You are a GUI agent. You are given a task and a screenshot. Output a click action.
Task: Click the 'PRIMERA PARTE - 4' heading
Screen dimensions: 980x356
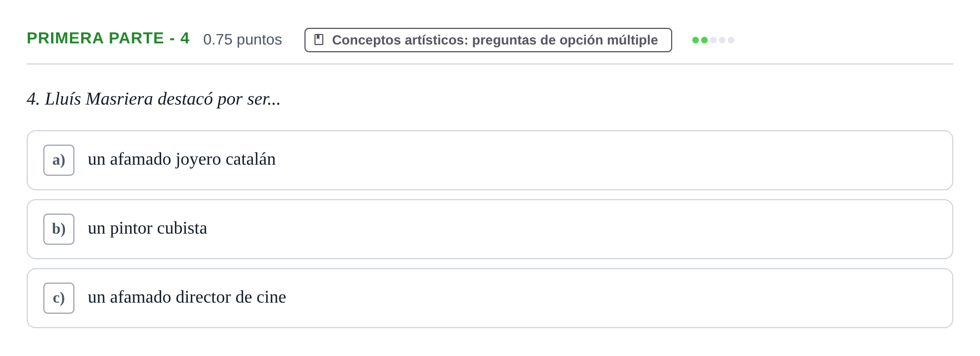108,38
